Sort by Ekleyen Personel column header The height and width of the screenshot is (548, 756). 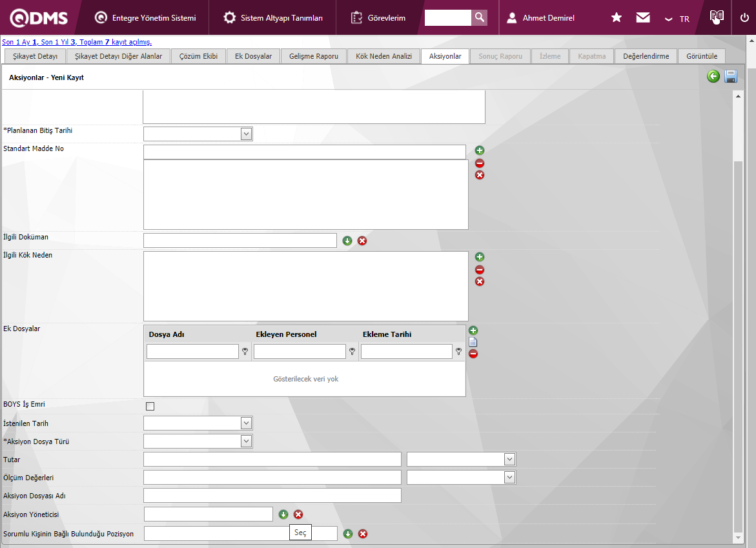coord(286,334)
